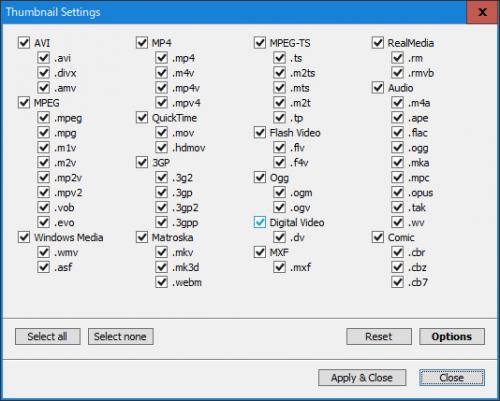The image size is (500, 401).
Task: Toggle the .rmvb checkbox
Action: coord(398,73)
